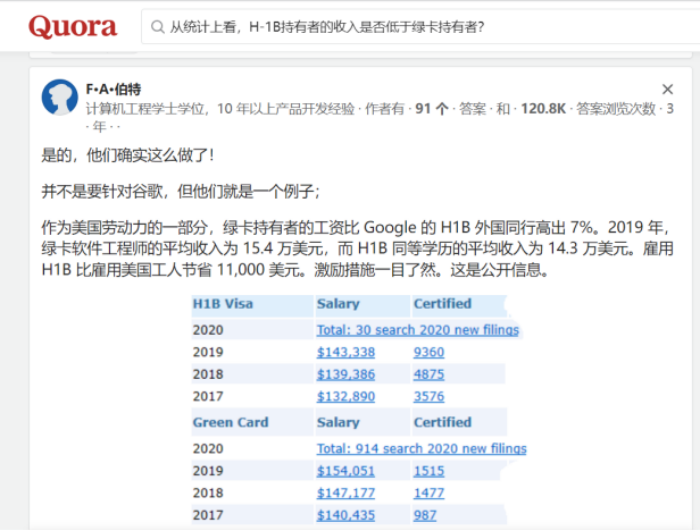Open the $139,386 salary link
This screenshot has width=700, height=531.
(345, 374)
